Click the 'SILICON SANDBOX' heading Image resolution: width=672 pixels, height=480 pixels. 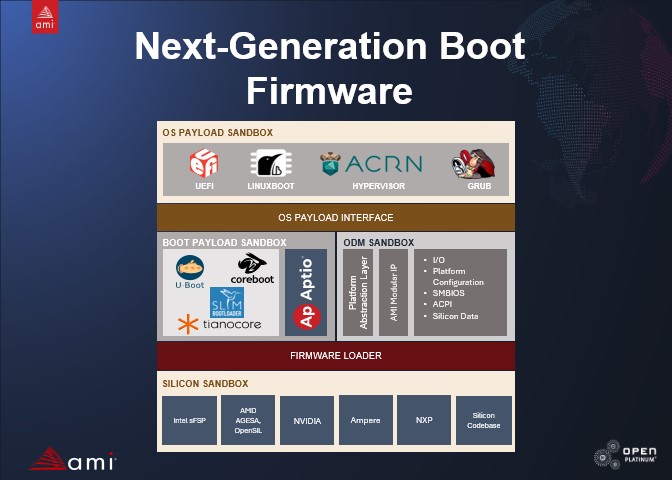click(205, 384)
